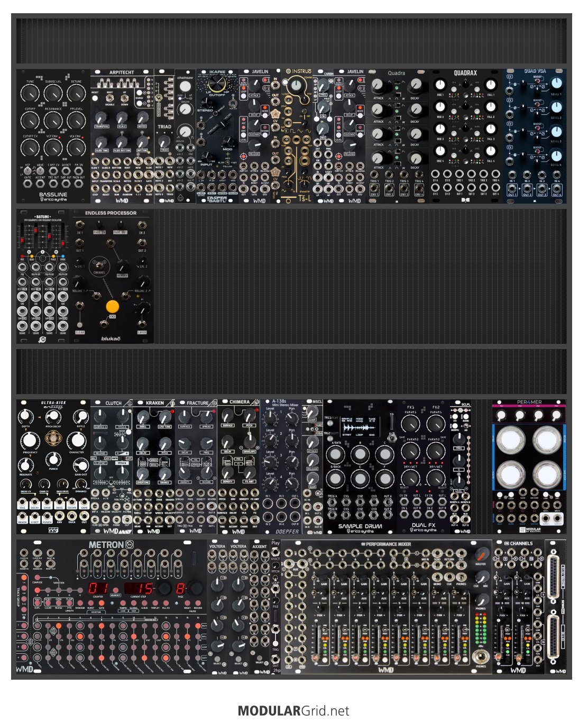This screenshot has height=722, width=588.
Task: Click the MOD knob on Ikarie
Action: pyautogui.click(x=228, y=142)
